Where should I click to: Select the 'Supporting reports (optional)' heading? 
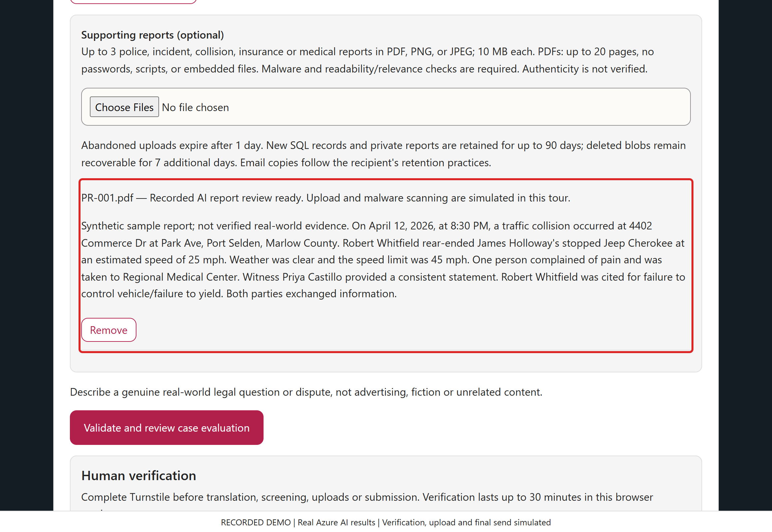click(152, 35)
